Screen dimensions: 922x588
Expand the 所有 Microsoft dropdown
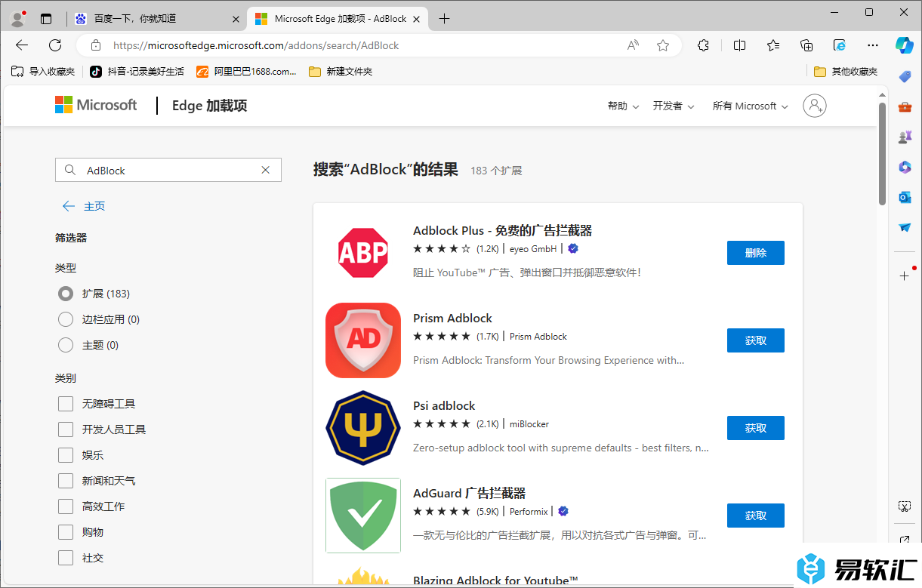(751, 106)
